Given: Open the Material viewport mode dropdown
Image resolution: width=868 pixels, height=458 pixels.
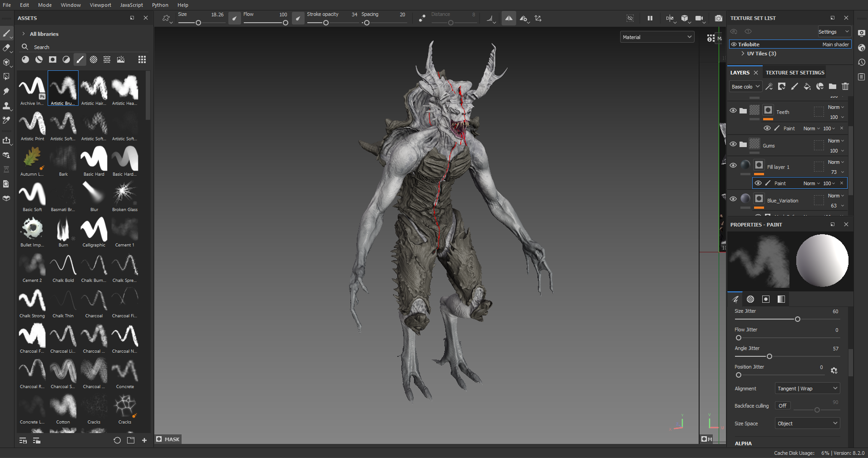Looking at the screenshot, I should pos(656,37).
